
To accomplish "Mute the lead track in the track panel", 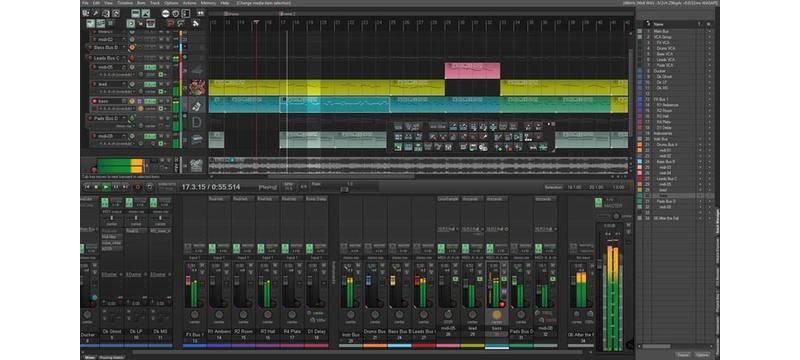I will click(161, 84).
